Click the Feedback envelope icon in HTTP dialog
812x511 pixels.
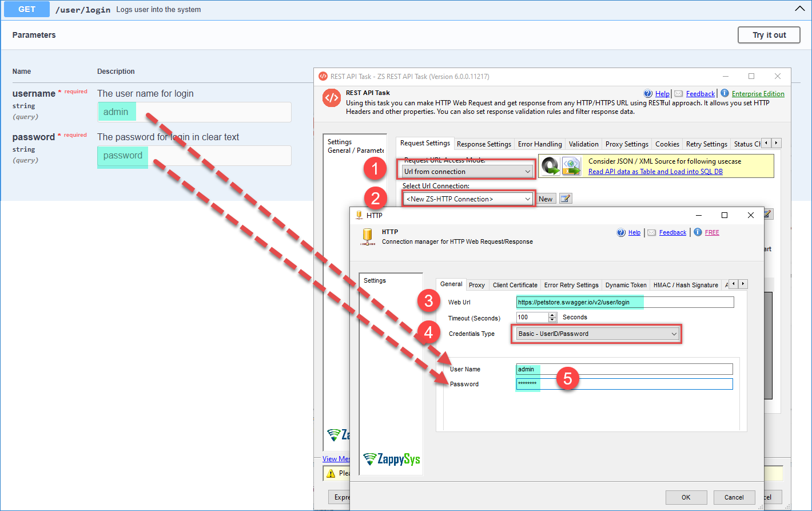coord(652,232)
